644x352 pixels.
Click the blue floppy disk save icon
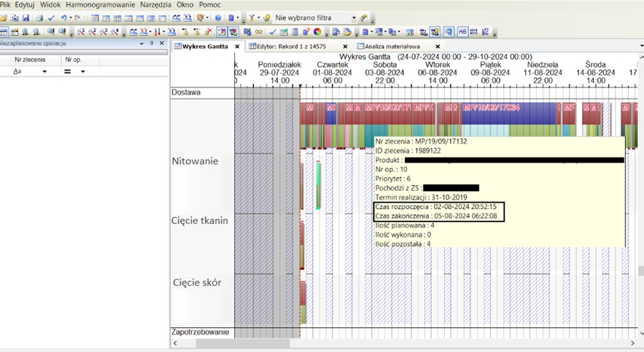click(x=26, y=18)
